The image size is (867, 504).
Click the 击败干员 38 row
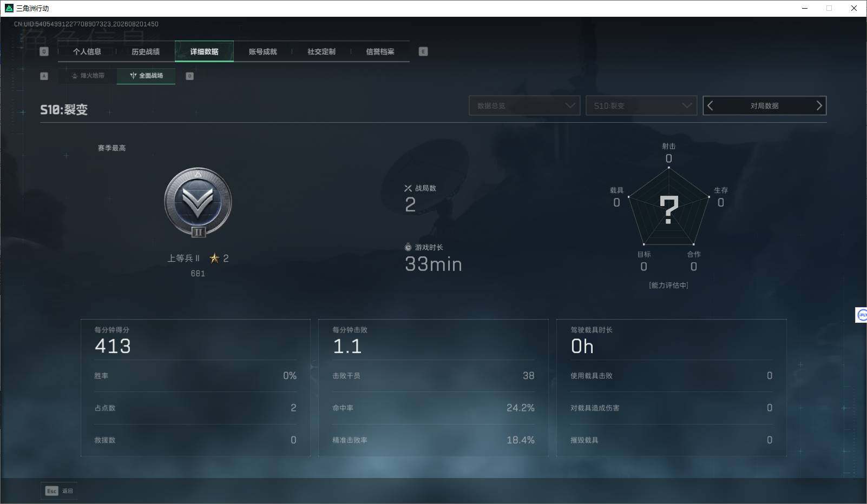433,376
